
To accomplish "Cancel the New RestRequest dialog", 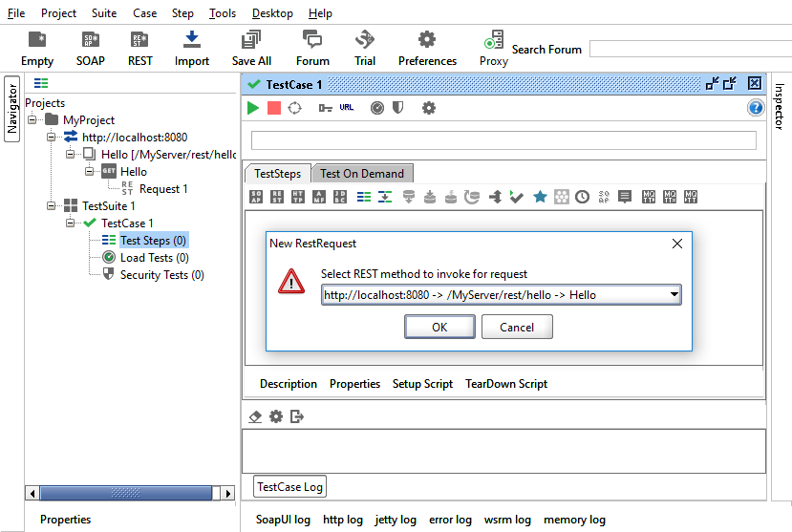I will coord(517,327).
